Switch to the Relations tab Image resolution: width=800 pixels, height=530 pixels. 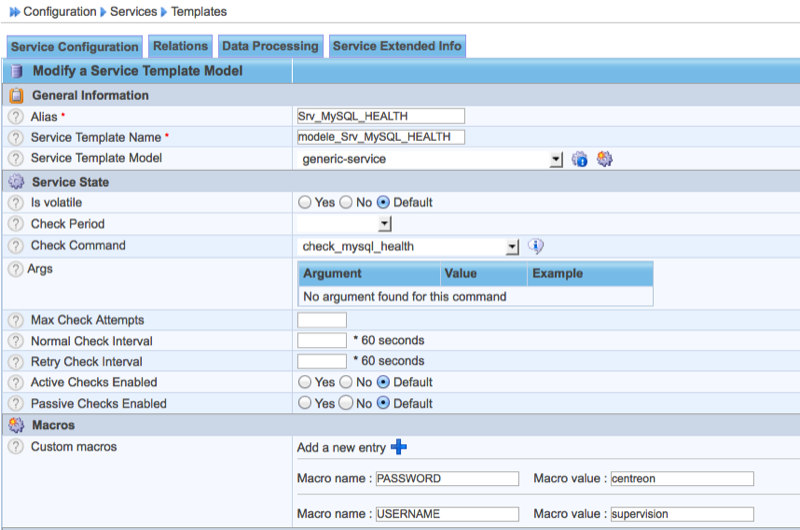180,46
